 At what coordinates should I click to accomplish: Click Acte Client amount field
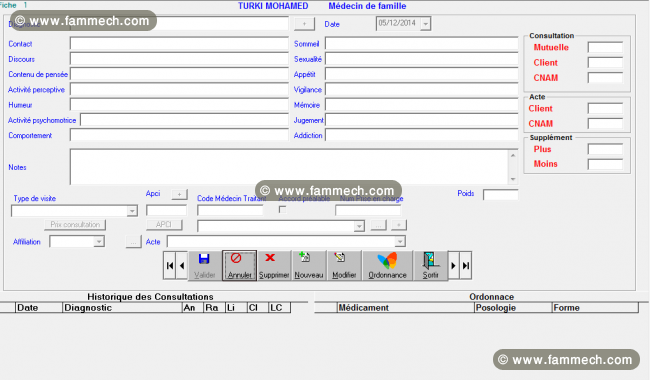tap(605, 108)
